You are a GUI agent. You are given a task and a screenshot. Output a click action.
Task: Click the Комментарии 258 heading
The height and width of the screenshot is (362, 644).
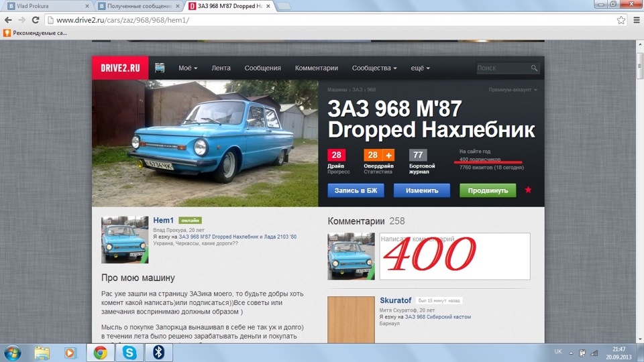click(366, 221)
